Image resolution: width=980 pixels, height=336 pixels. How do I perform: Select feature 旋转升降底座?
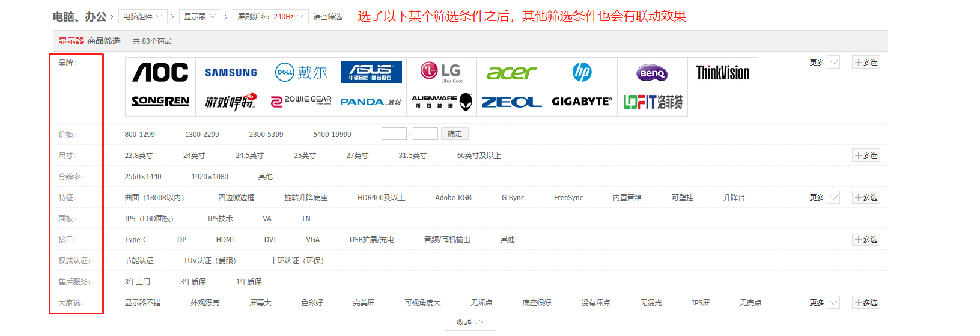pos(306,197)
